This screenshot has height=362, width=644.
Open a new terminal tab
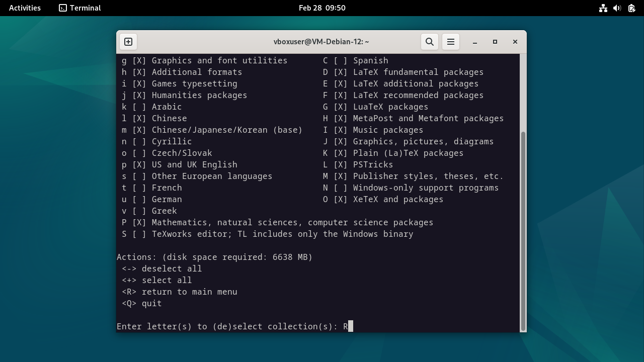pyautogui.click(x=128, y=42)
